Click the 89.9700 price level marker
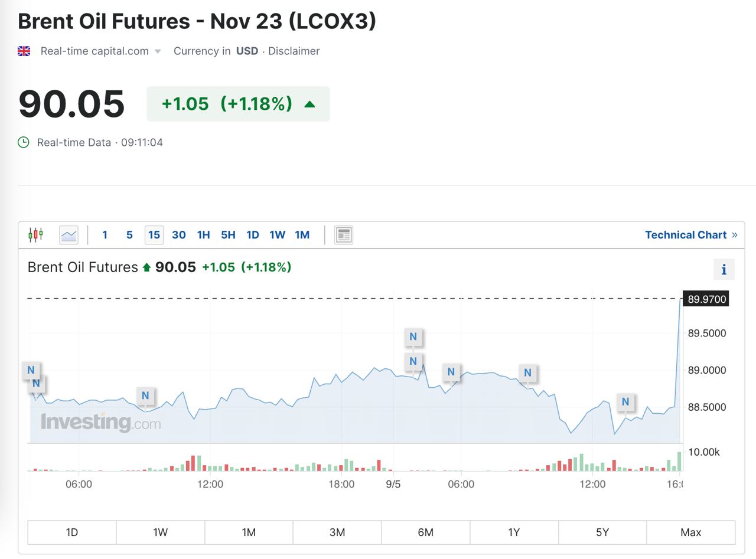The height and width of the screenshot is (559, 756). [706, 299]
